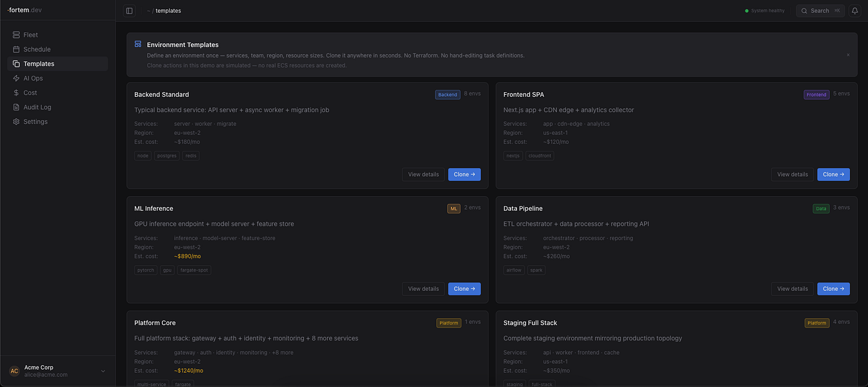Click the Environment Templates banner icon
This screenshot has height=387, width=868.
pos(138,44)
